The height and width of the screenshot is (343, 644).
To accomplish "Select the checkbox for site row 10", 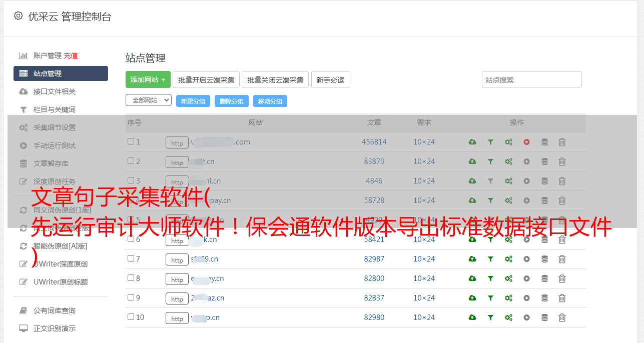I will [x=131, y=317].
